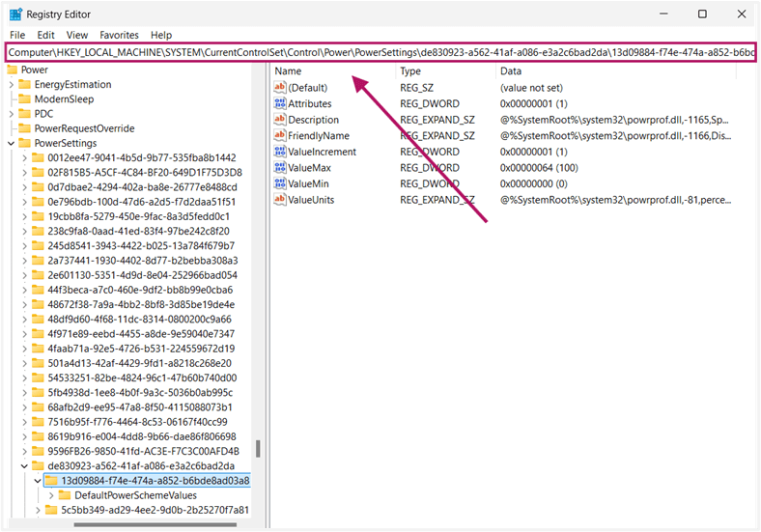Expand the EnergyEstimation key
The image size is (761, 532).
tap(12, 84)
